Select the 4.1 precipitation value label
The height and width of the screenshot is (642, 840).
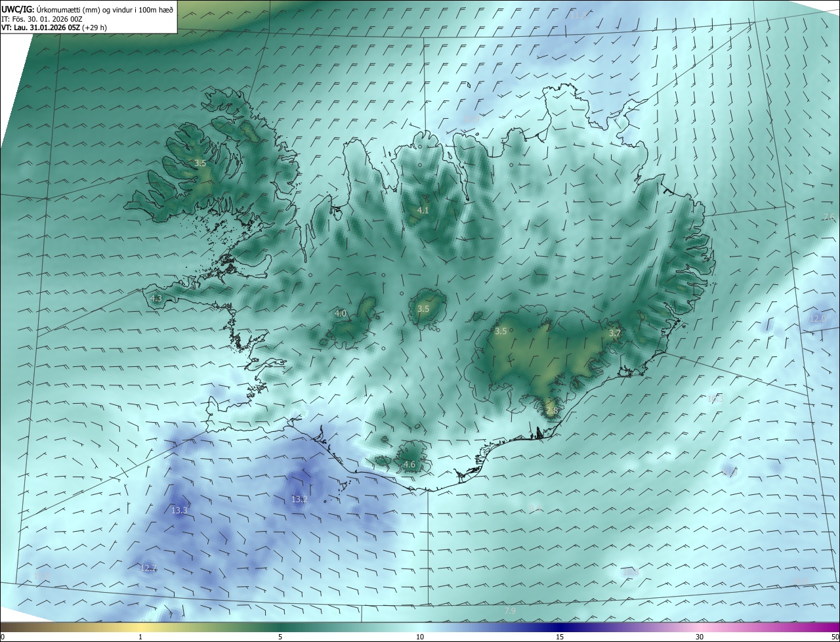pos(423,211)
